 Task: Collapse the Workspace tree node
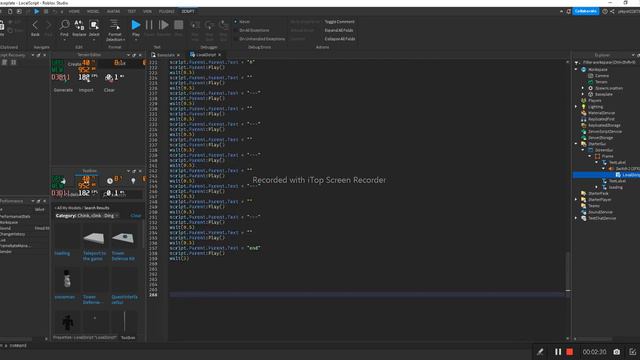(576, 69)
